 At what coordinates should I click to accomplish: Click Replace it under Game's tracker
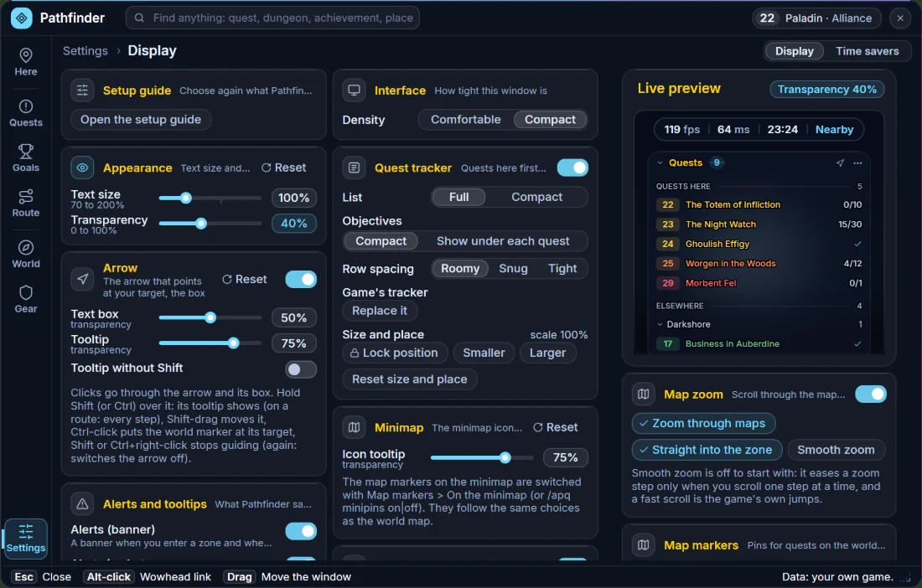pyautogui.click(x=380, y=310)
